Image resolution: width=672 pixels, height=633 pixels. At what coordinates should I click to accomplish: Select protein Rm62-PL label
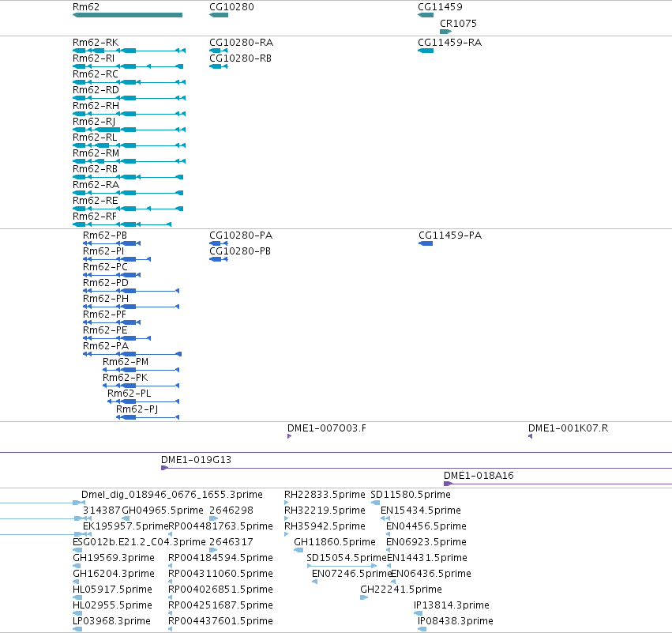pyautogui.click(x=129, y=394)
